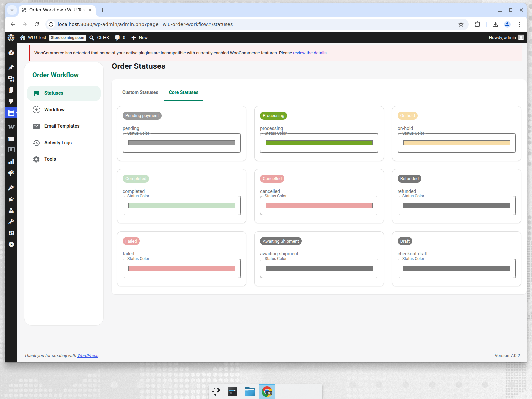Select the highlighted Order Workflow sidebar icon
The width and height of the screenshot is (532, 399).
[11, 113]
